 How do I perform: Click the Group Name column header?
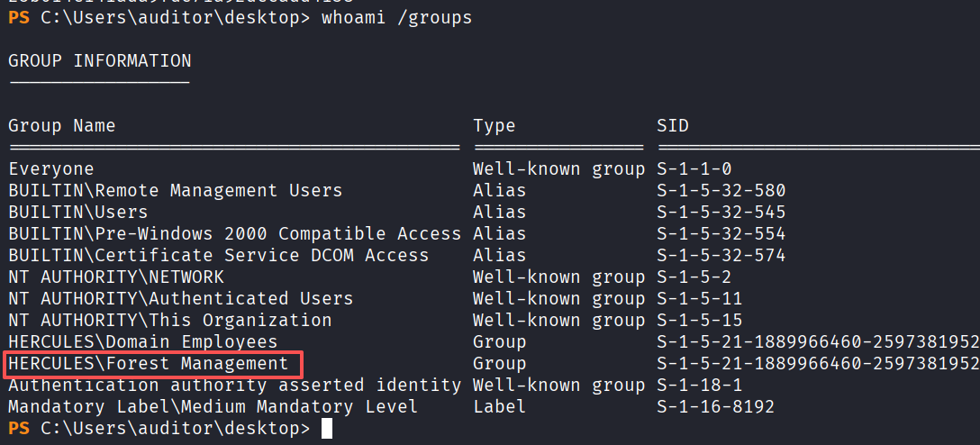62,126
